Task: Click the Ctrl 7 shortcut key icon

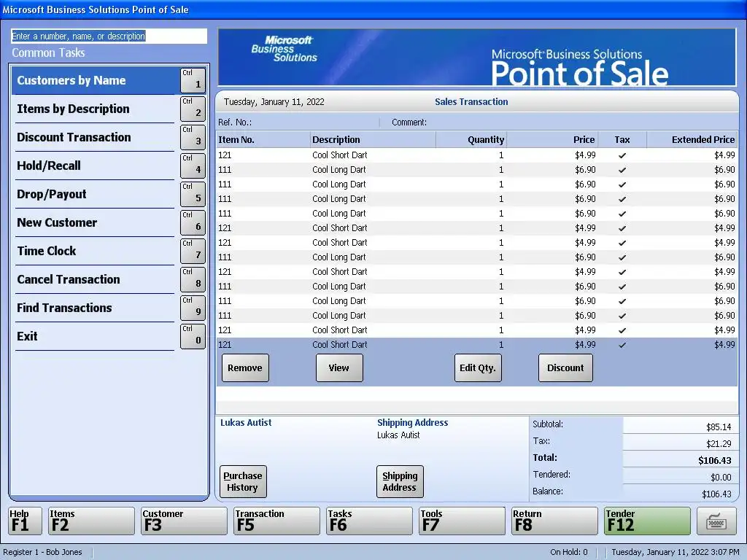Action: tap(193, 251)
